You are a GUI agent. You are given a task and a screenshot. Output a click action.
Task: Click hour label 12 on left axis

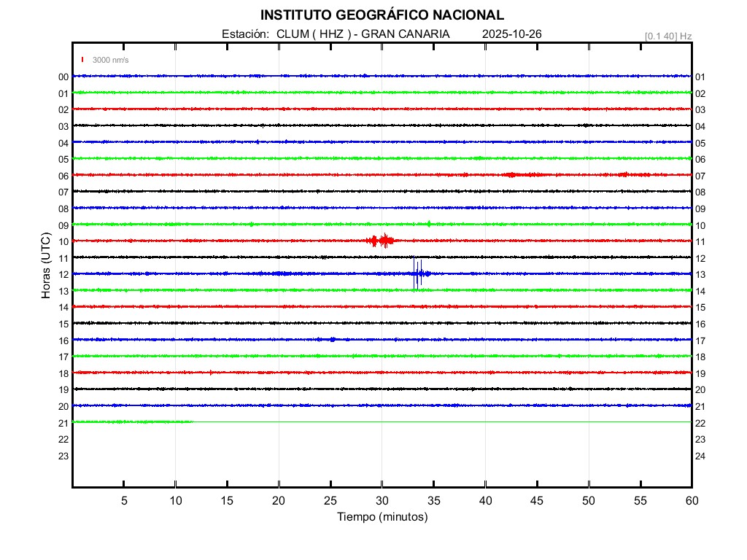click(x=63, y=275)
